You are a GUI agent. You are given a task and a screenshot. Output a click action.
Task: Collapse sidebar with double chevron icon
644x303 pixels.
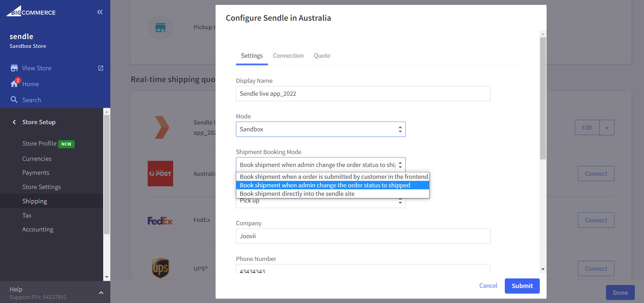pos(100,12)
